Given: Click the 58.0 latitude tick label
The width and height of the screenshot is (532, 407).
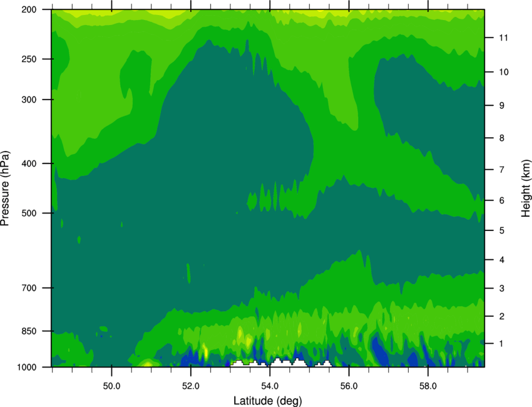Looking at the screenshot, I should point(428,386).
